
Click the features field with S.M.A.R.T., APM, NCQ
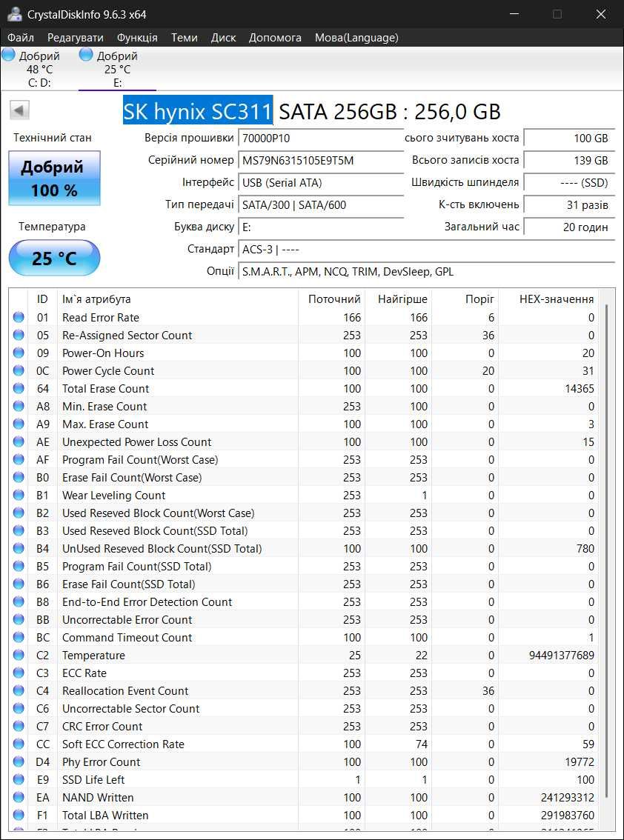click(426, 272)
